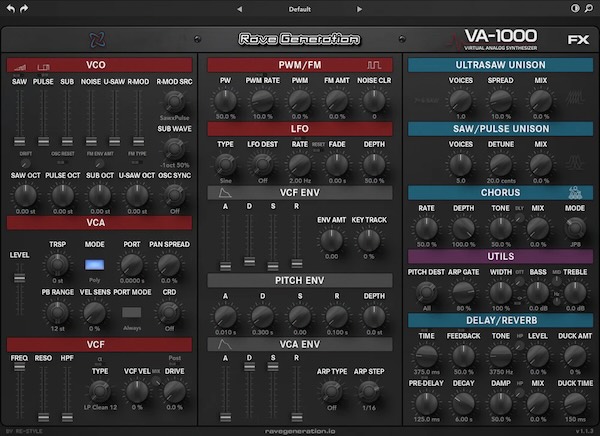Screen dimensions: 600x436
Task: Click the ensemble icon in CHORUS header
Action: [575, 193]
